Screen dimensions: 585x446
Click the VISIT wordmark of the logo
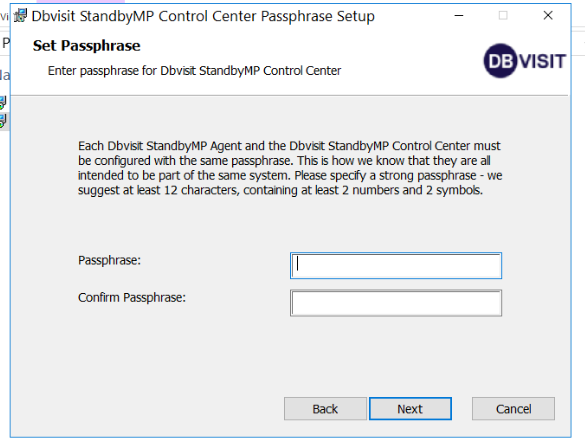coord(542,62)
